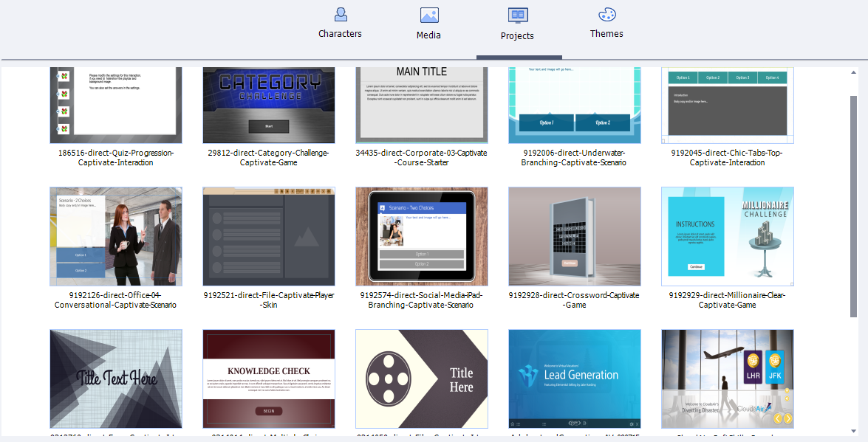Choose the Quiz Progression interaction thumbnail
Image resolution: width=868 pixels, height=442 pixels.
tap(116, 105)
